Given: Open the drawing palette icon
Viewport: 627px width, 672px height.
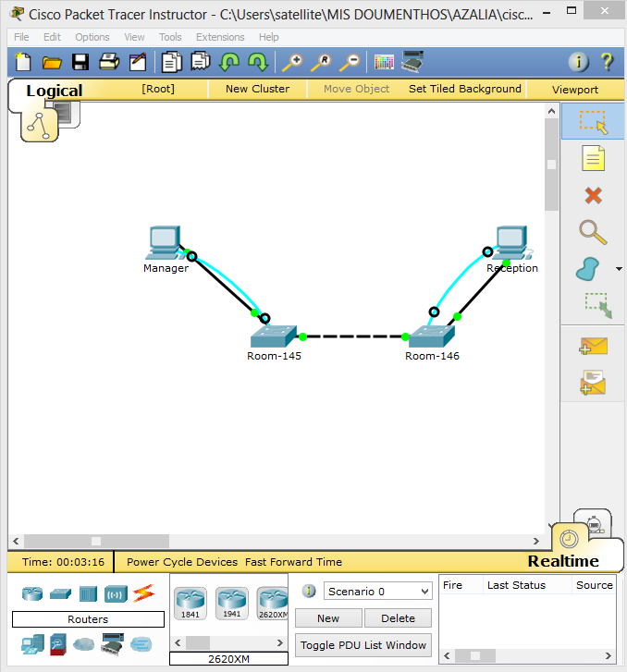Looking at the screenshot, I should [x=384, y=62].
